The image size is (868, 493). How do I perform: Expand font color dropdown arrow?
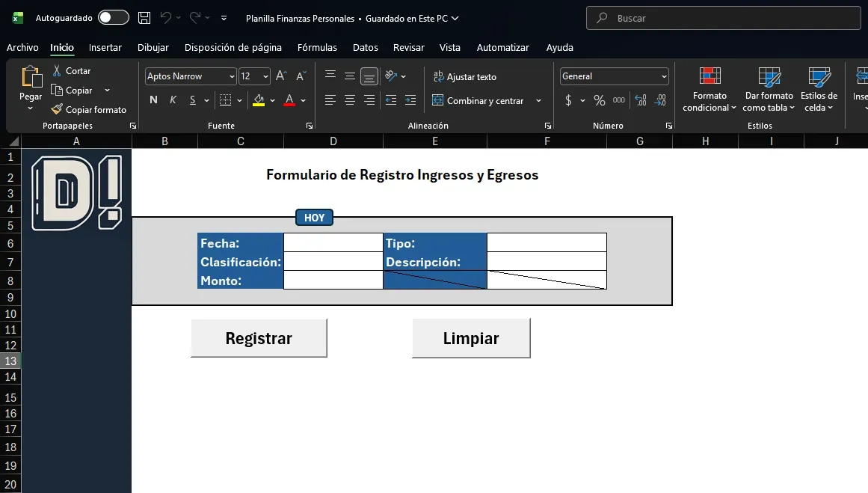pos(304,101)
